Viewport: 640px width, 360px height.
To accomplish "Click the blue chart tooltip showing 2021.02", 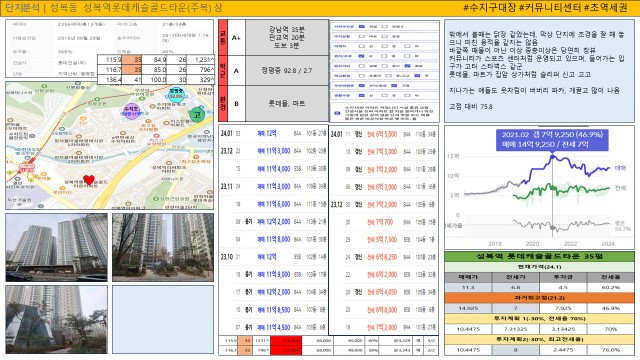I will coord(552,140).
